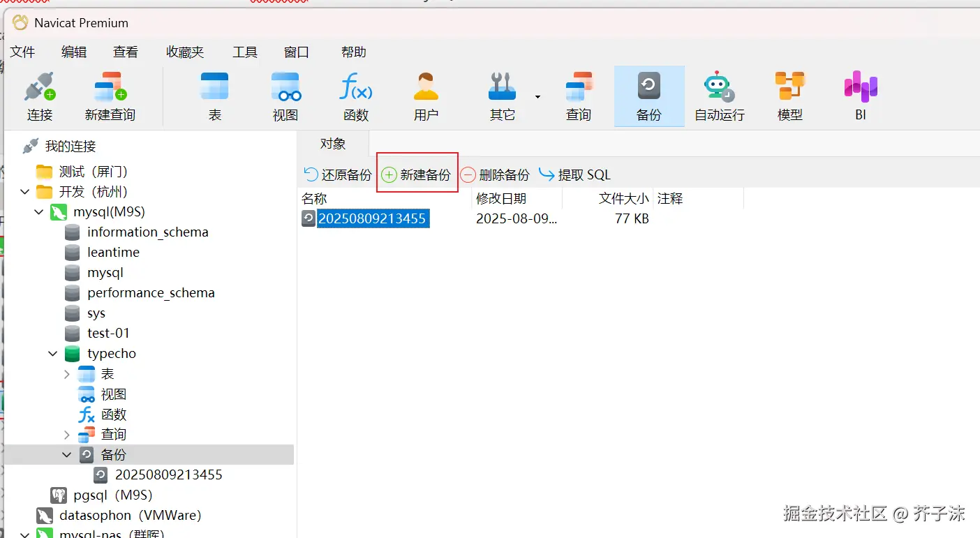This screenshot has height=538, width=980.
Task: Open the dropdown arrow beside 其它
Action: point(537,96)
